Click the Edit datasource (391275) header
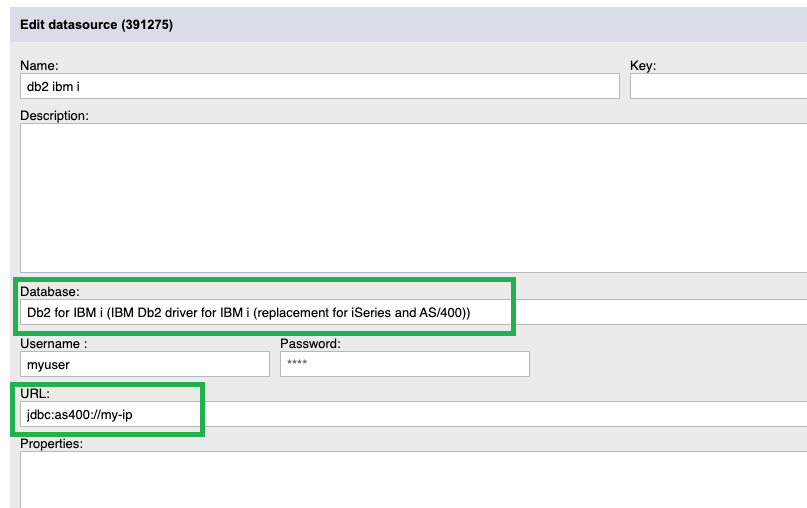807x508 pixels. coord(96,25)
